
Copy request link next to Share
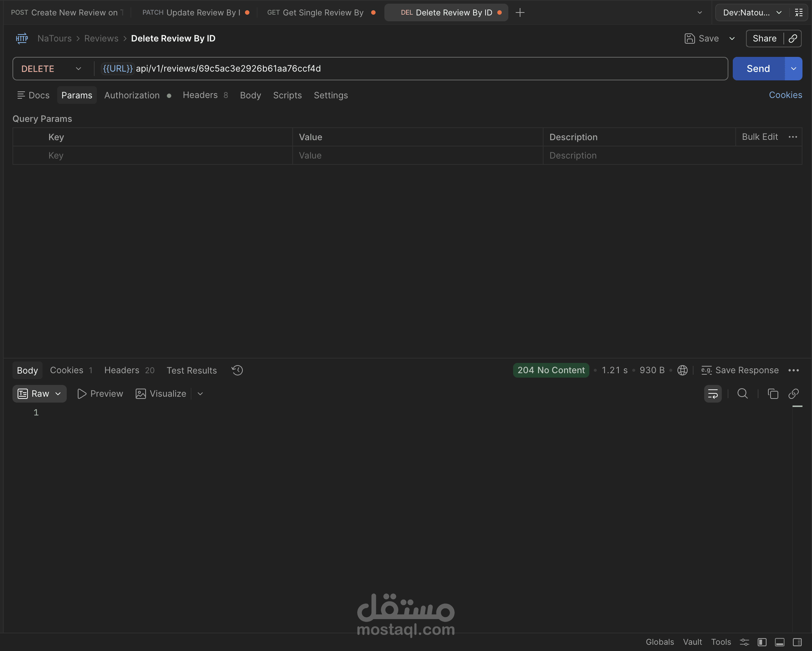(793, 39)
